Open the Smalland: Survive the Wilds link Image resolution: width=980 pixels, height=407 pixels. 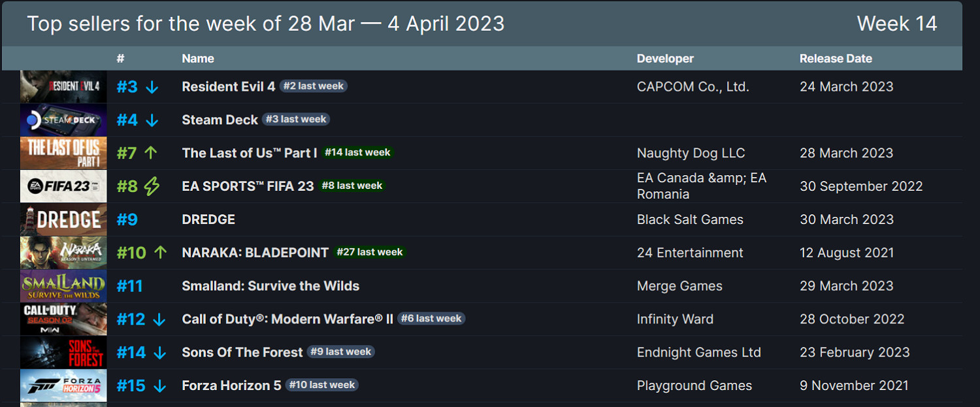(x=270, y=286)
